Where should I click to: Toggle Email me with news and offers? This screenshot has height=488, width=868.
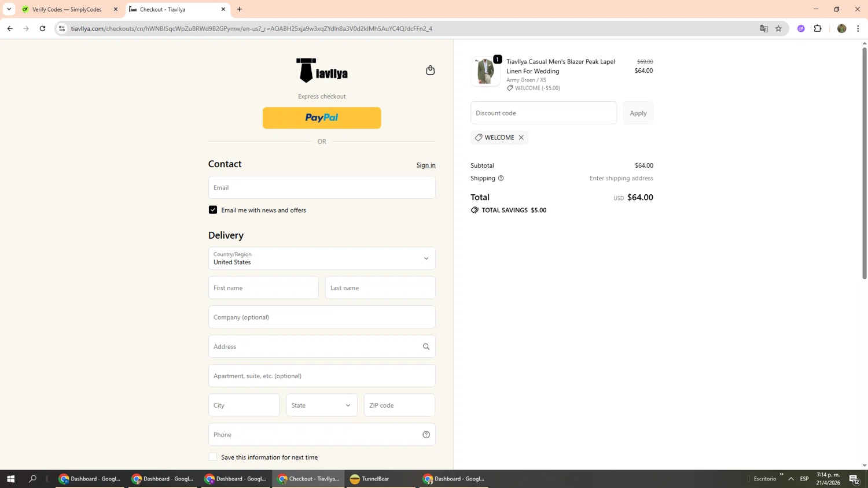click(213, 210)
